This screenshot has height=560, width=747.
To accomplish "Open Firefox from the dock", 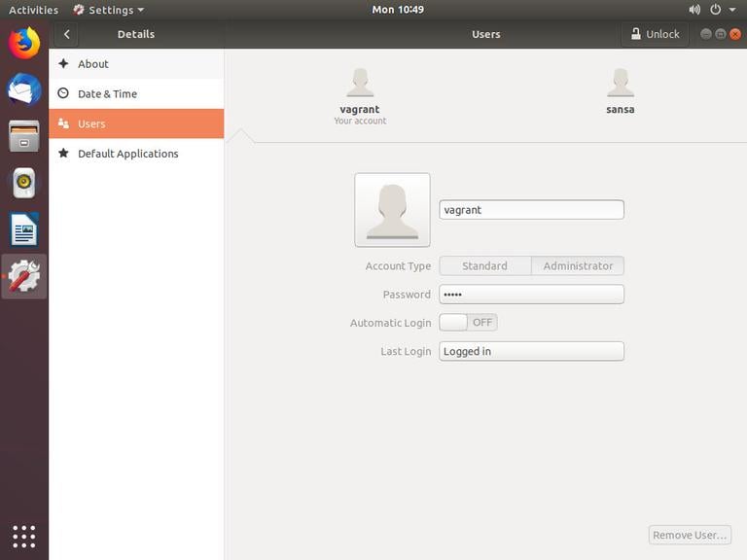I will pyautogui.click(x=24, y=43).
